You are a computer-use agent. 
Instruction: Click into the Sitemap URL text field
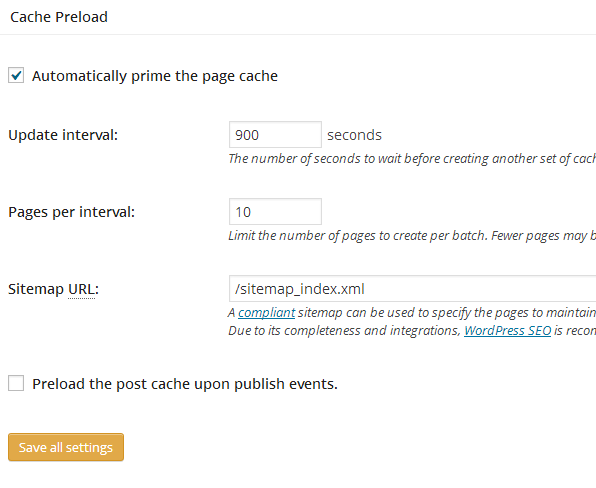click(x=412, y=288)
